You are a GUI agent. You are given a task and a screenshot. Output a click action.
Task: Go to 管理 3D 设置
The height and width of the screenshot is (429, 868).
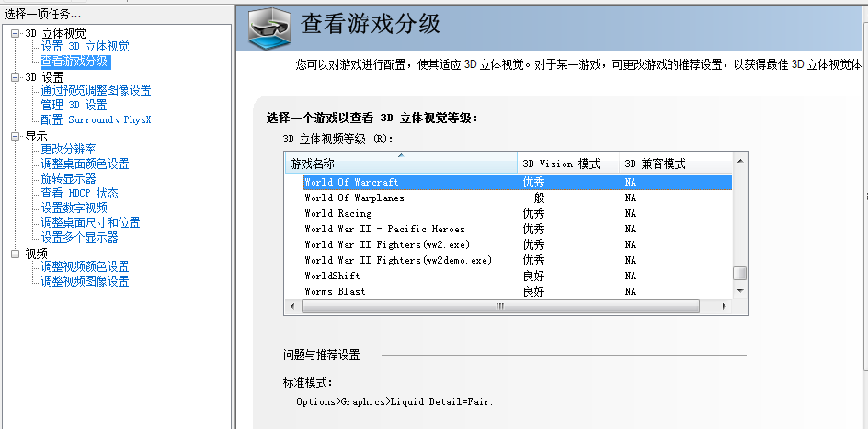tap(74, 106)
